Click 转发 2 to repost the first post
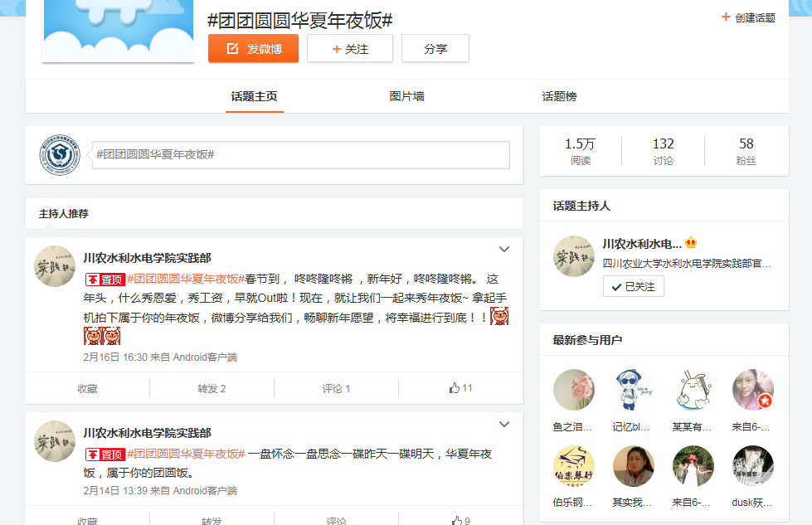The image size is (812, 525). tap(212, 388)
